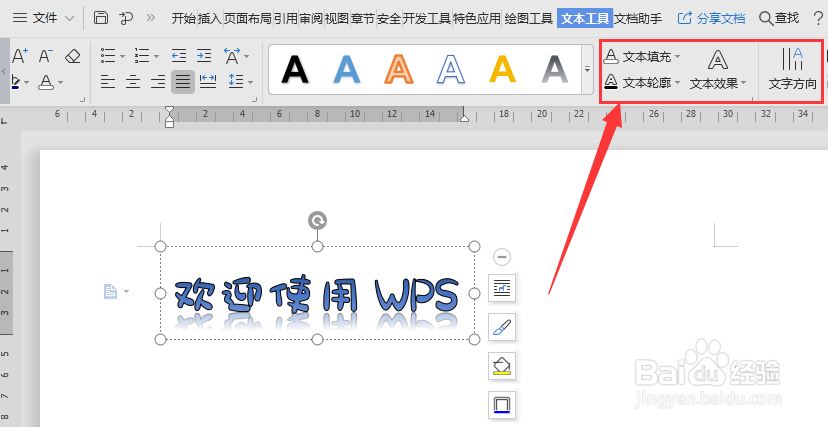Click 文字方向 text direction button

[x=792, y=70]
